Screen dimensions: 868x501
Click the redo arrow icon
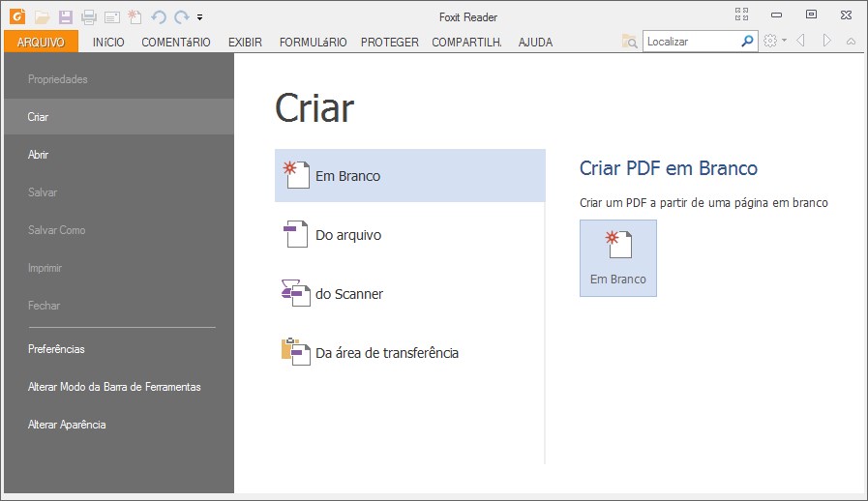[x=182, y=17]
